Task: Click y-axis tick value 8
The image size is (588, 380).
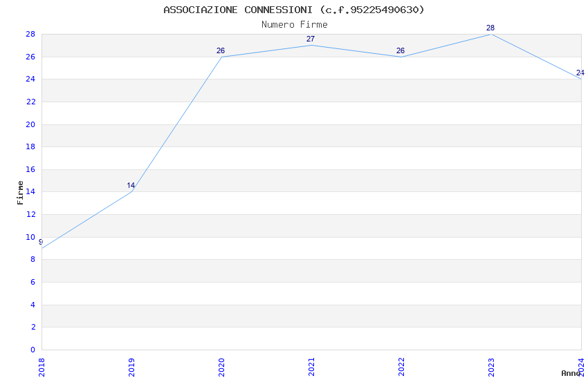Action: coord(33,260)
